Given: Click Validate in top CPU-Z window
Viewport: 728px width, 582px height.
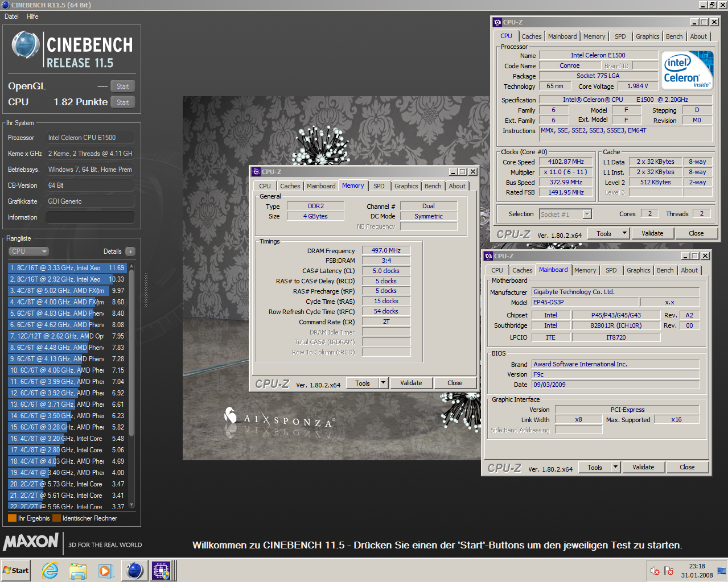Looking at the screenshot, I should point(652,233).
